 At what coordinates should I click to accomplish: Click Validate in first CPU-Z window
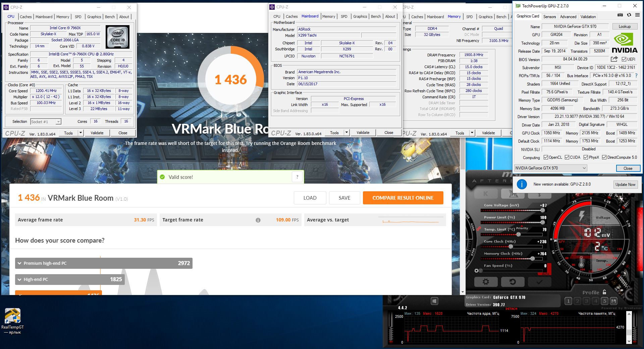[97, 133]
